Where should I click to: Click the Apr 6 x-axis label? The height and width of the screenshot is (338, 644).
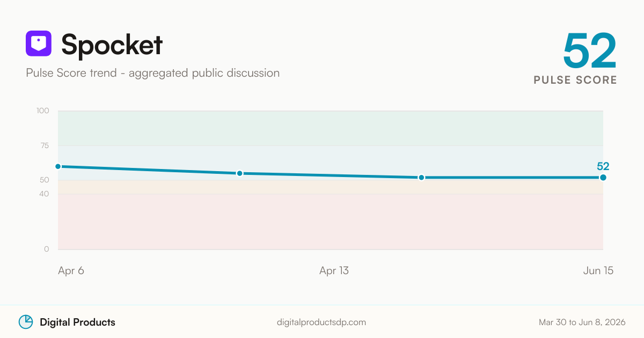click(x=71, y=271)
